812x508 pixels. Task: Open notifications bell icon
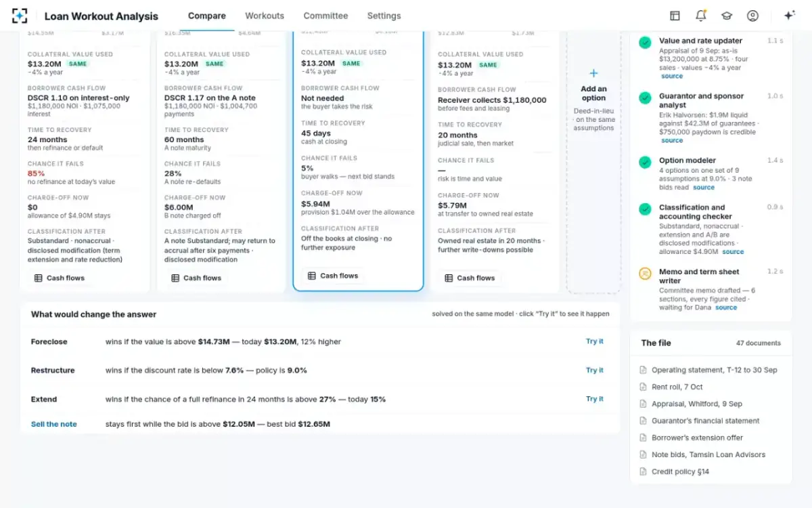point(701,16)
